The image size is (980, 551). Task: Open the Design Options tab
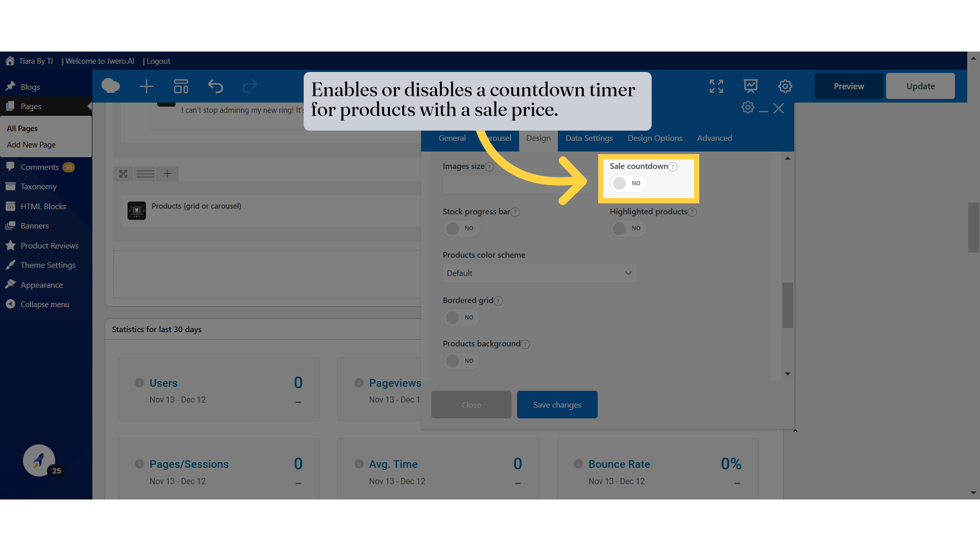click(654, 138)
